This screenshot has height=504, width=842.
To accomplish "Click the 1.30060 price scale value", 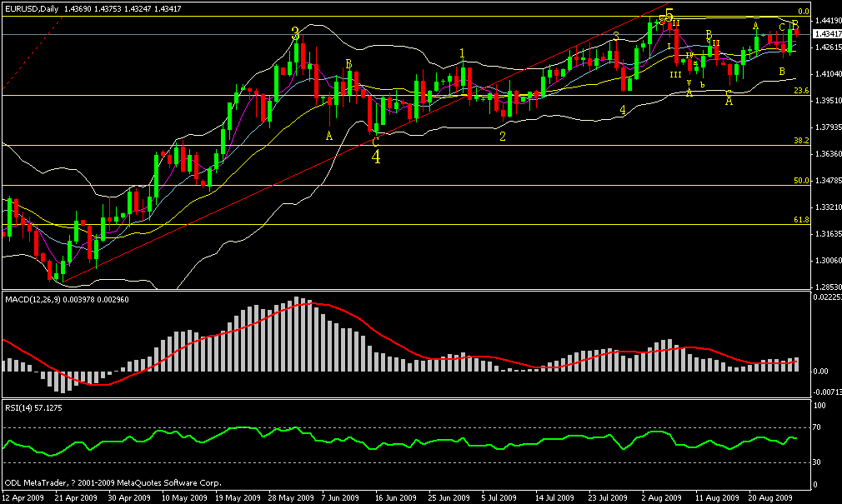I will pyautogui.click(x=828, y=261).
